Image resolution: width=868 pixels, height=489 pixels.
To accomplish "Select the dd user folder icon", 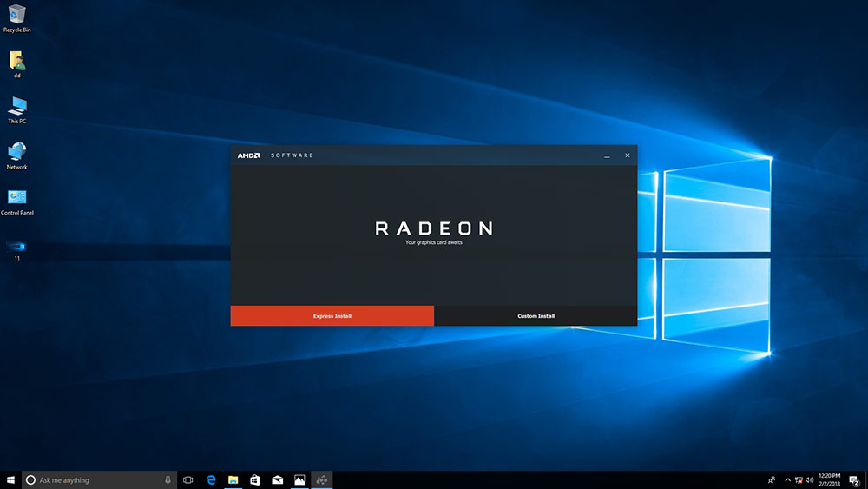I will pos(16,64).
